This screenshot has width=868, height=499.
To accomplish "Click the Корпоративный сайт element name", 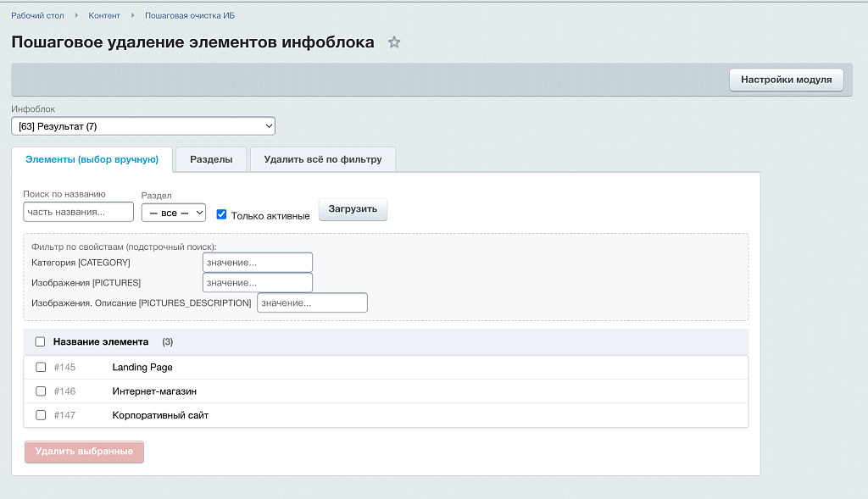I will 160,415.
